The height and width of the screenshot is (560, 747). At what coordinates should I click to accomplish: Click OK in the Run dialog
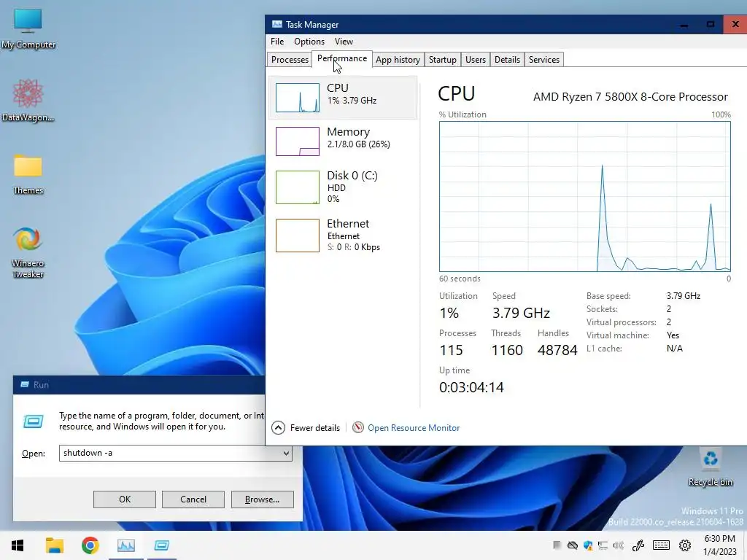[125, 499]
